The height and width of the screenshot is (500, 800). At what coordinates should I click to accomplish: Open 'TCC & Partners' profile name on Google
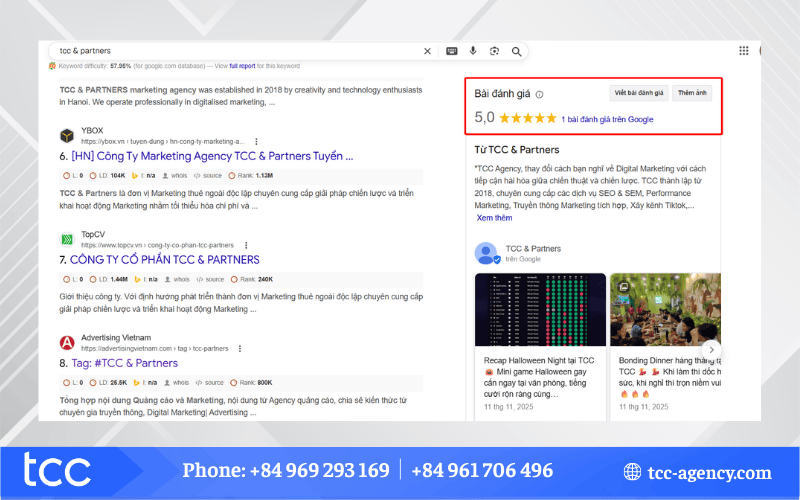point(533,249)
